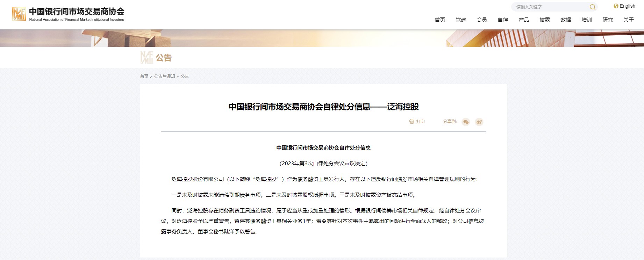Click paragraph starting 泛海控股股份有限公司
This screenshot has width=644, height=260.
coord(324,179)
